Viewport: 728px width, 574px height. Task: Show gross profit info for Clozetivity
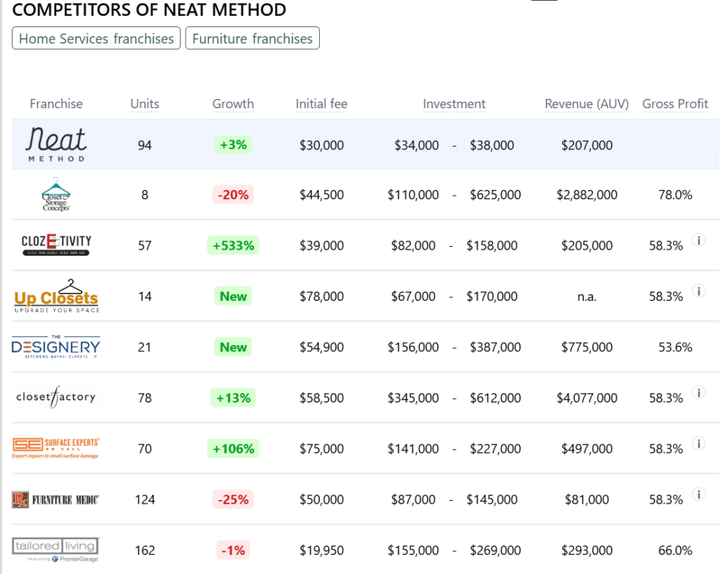698,240
